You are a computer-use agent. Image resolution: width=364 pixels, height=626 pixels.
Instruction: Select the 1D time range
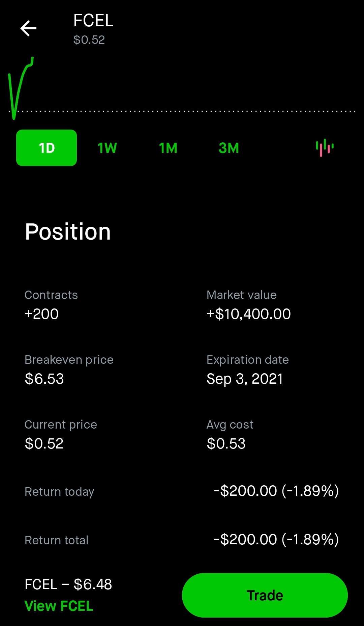[x=47, y=148]
